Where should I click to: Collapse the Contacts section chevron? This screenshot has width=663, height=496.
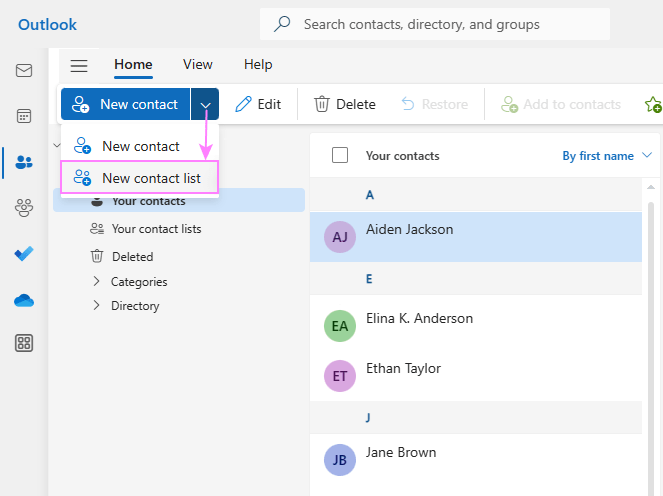tap(57, 145)
